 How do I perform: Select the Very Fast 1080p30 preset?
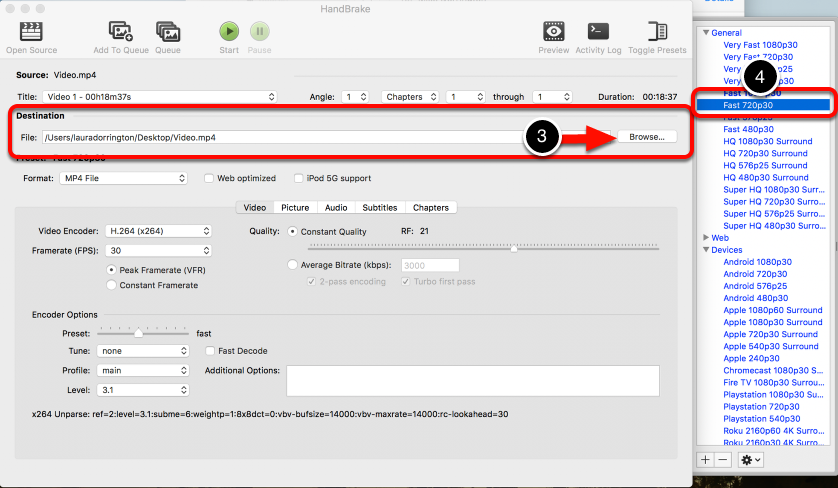click(x=761, y=45)
